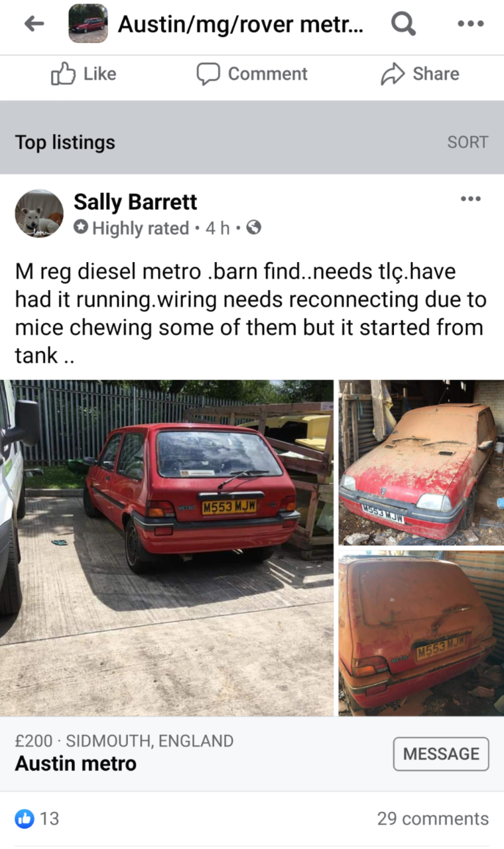Open the three-dot menu in top bar
504x849 pixels.
(x=470, y=24)
